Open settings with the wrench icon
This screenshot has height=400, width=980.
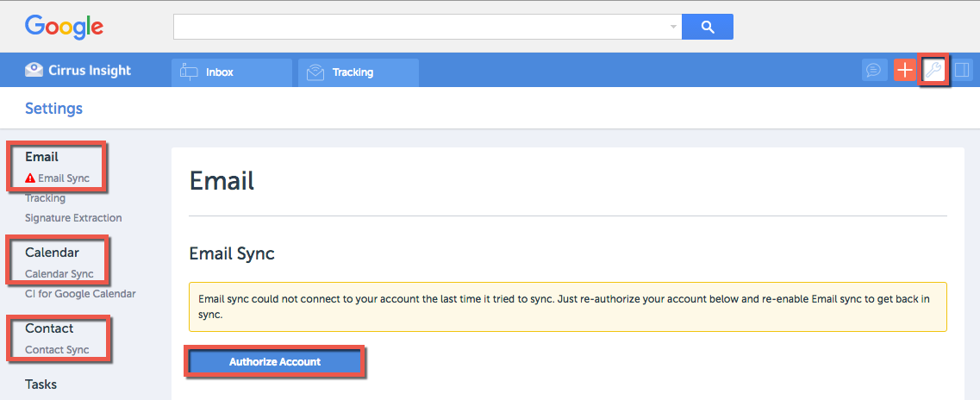934,70
